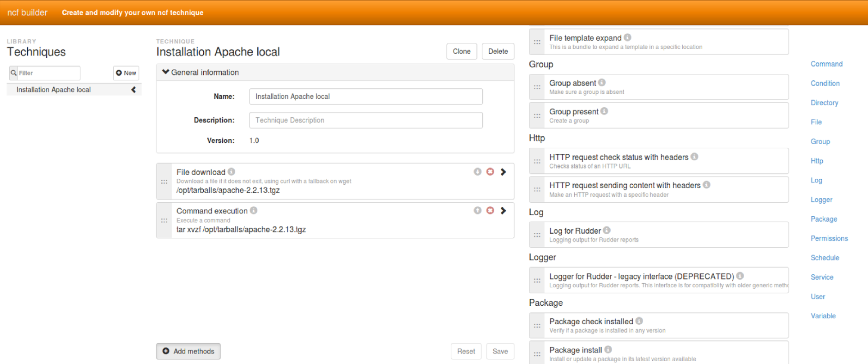Jump to the Service category
This screenshot has width=868, height=364.
(822, 277)
